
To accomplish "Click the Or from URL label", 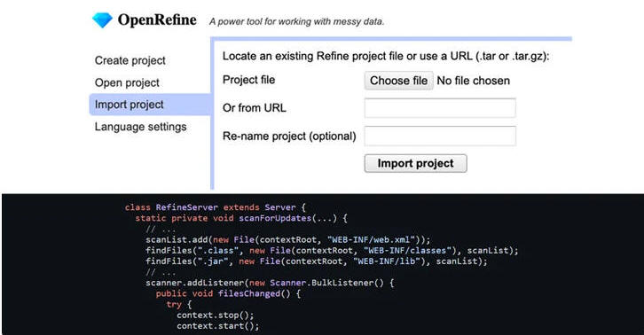I will click(255, 107).
